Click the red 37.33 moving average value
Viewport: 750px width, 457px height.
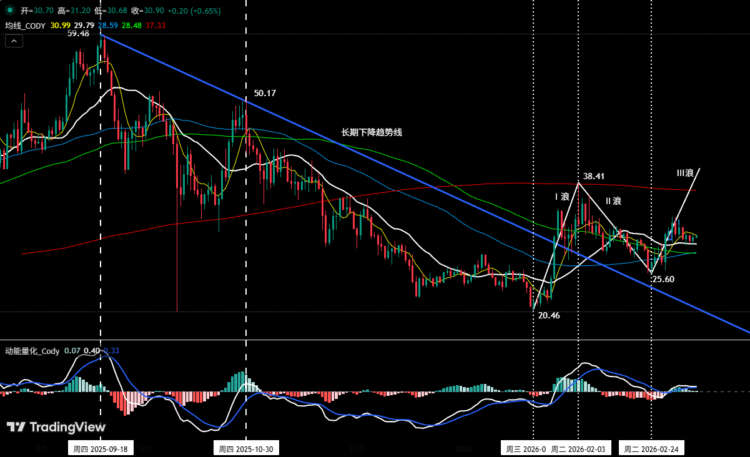[x=155, y=23]
